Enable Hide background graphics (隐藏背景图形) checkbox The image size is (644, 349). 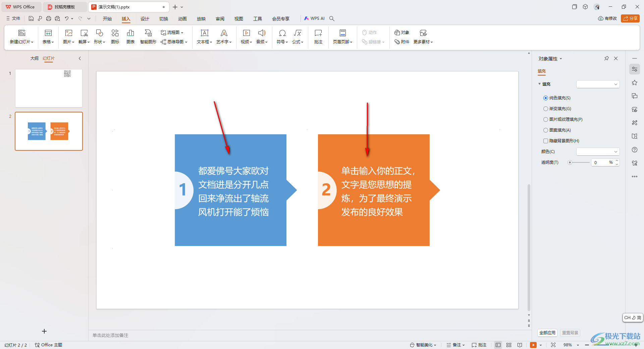point(546,141)
